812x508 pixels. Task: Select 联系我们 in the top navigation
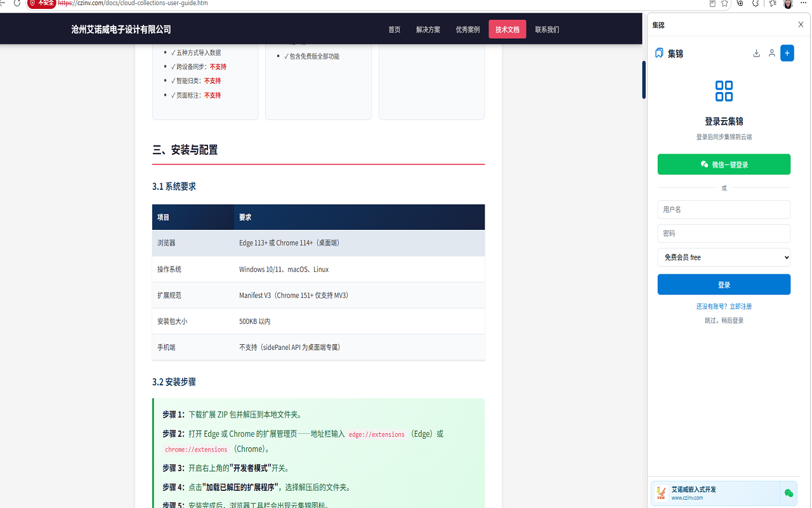click(x=547, y=29)
